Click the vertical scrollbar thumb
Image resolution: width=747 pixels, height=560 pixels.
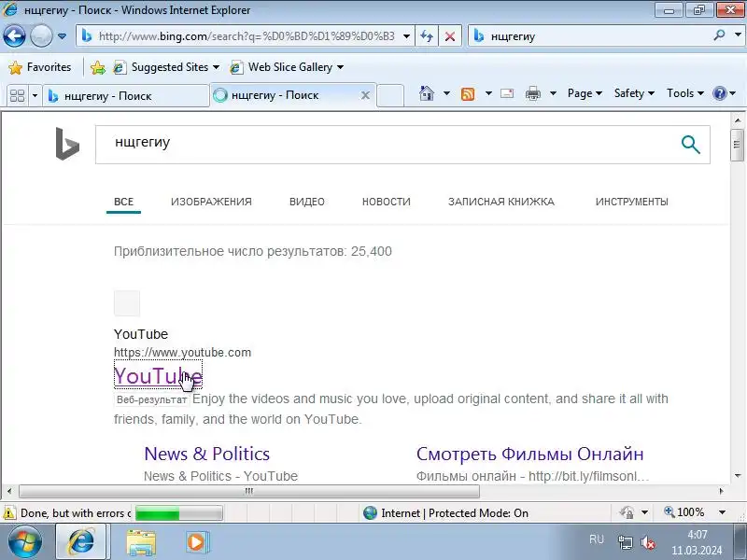click(738, 145)
